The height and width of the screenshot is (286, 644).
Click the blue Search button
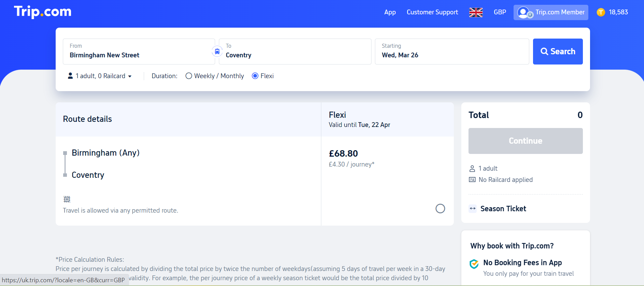(558, 52)
